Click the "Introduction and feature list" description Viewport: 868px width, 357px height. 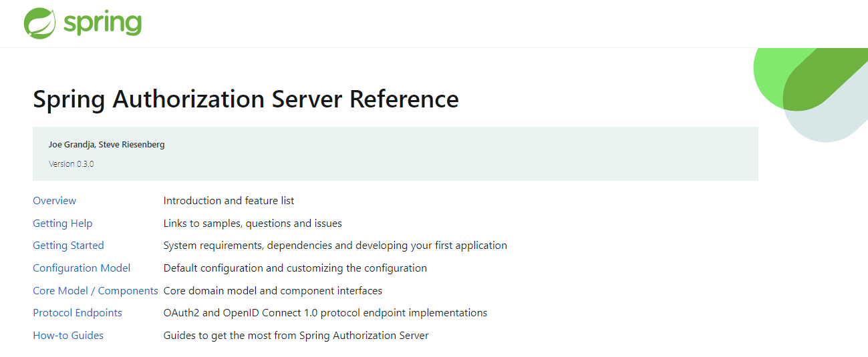pos(229,201)
